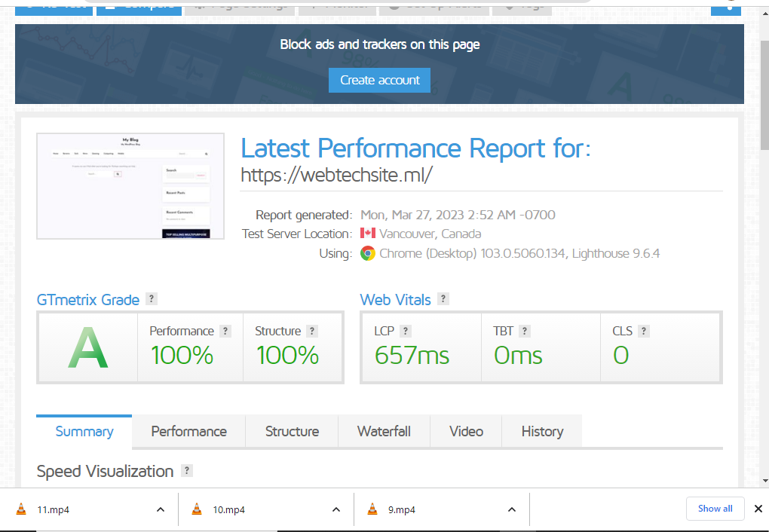769x532 pixels.
Task: Open the downloaded file 10.mp4
Action: pos(228,510)
